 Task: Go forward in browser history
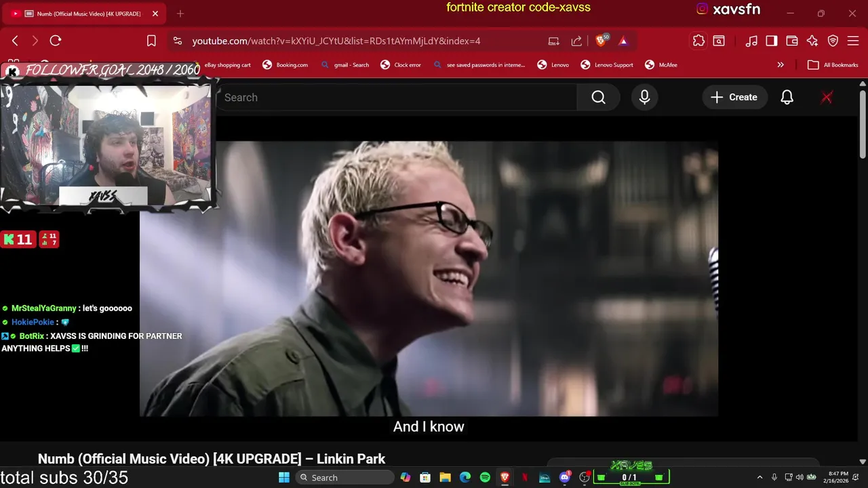point(35,41)
